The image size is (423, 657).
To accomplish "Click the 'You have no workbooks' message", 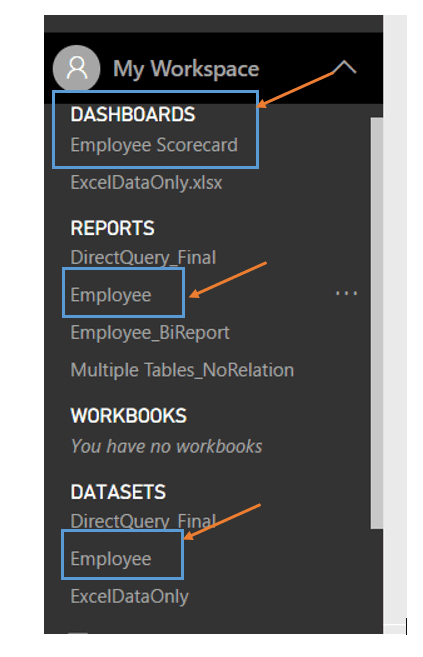I will 167,446.
